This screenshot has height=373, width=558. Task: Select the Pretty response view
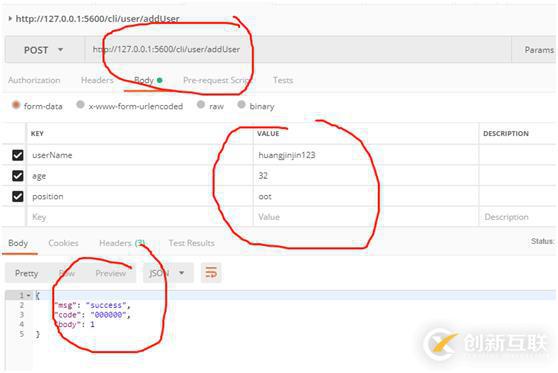[26, 273]
